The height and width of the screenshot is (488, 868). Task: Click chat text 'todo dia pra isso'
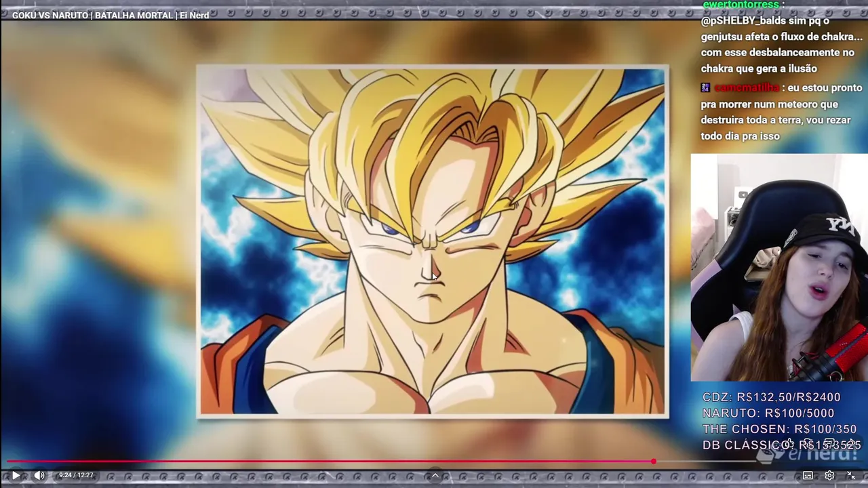740,136
